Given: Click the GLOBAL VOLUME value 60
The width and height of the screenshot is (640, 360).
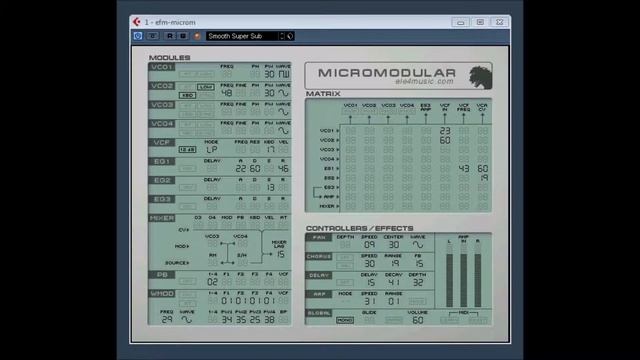Looking at the screenshot, I should [418, 320].
